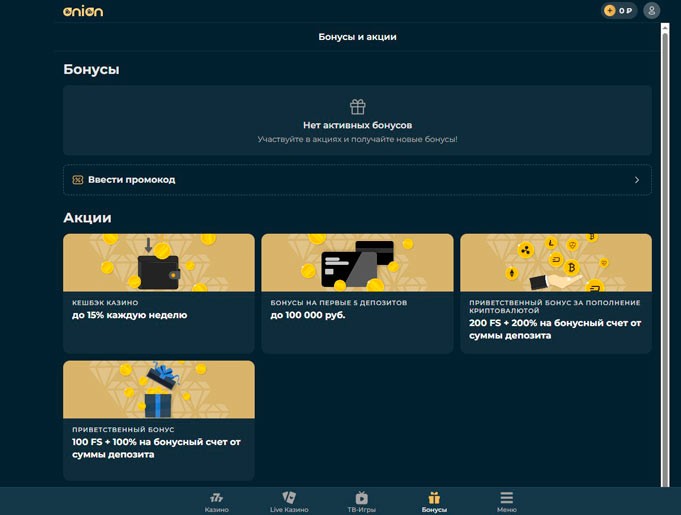Expand the Ввести промокод row chevron
681x515 pixels.
637,180
